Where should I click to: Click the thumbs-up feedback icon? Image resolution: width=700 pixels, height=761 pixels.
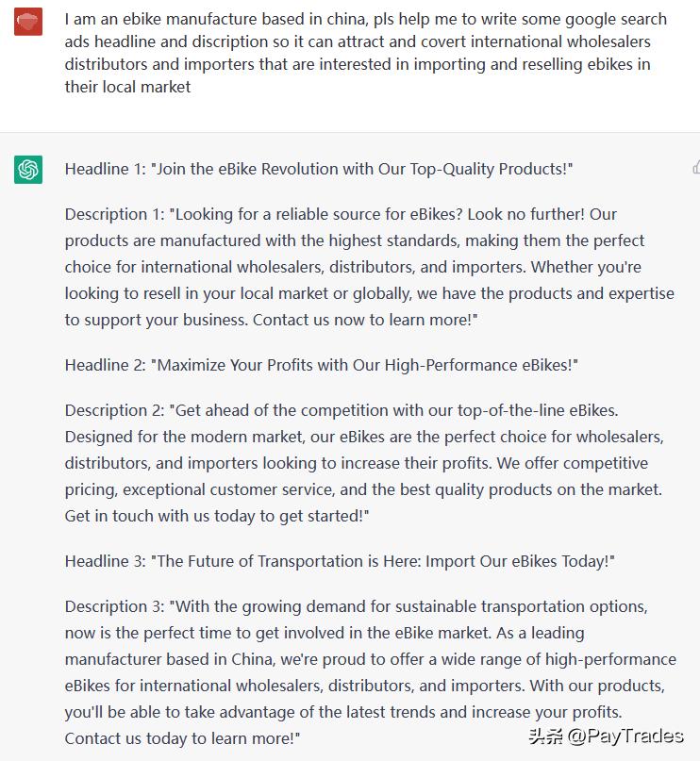(x=695, y=164)
